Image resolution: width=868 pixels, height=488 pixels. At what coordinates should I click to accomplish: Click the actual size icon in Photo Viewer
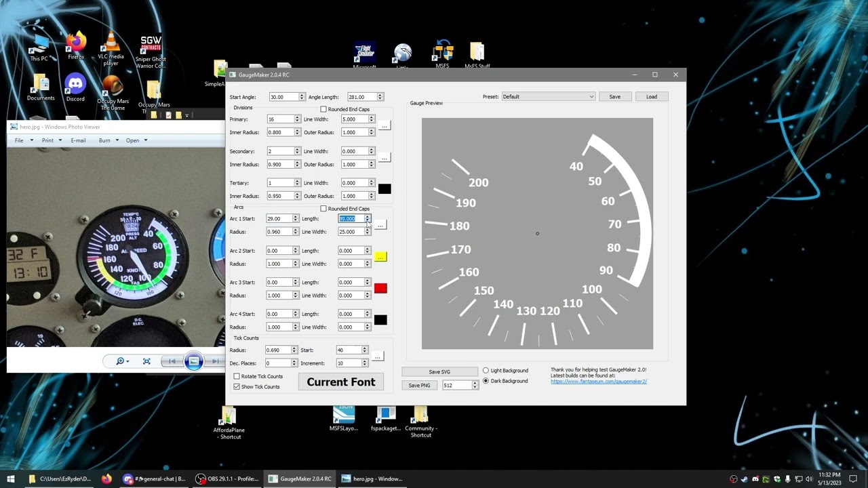pos(146,361)
